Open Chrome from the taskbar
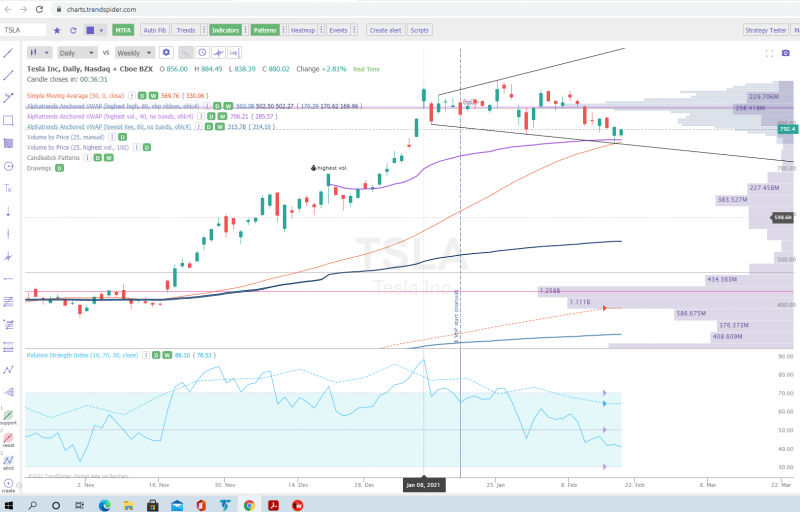This screenshot has height=512, width=800. [249, 505]
